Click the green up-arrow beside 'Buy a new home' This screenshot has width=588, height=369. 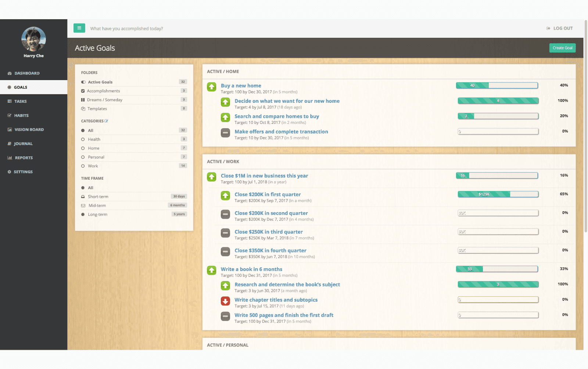(211, 87)
